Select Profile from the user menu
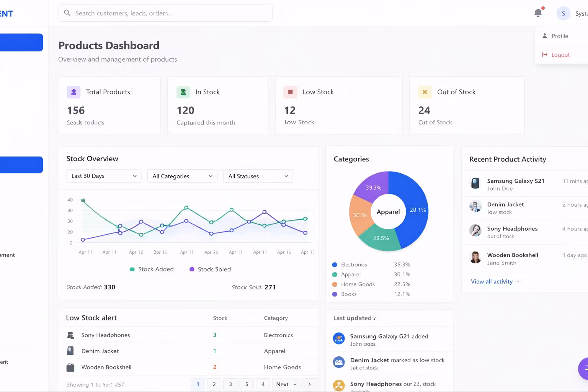588x392 pixels. pos(559,36)
